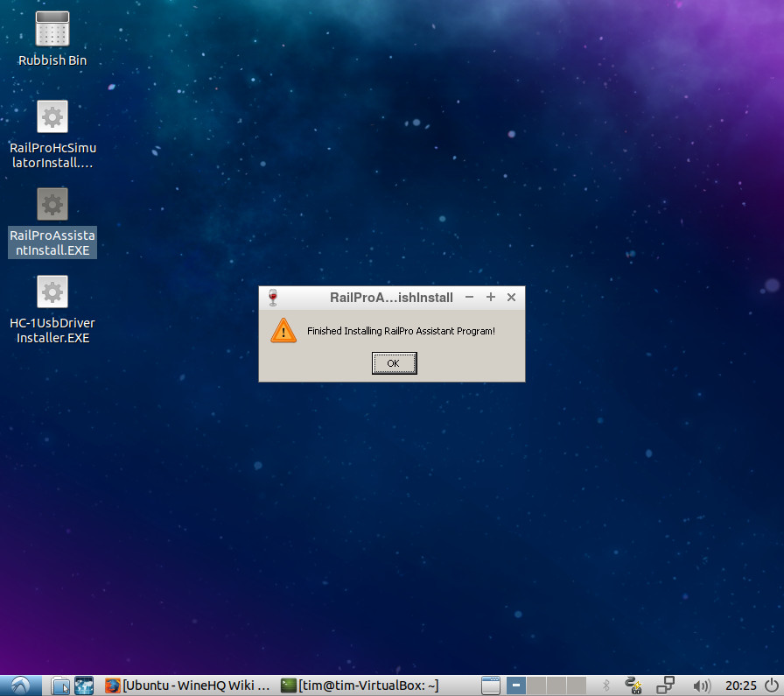Toggle the Show Desktop button on the taskbar

click(x=490, y=685)
